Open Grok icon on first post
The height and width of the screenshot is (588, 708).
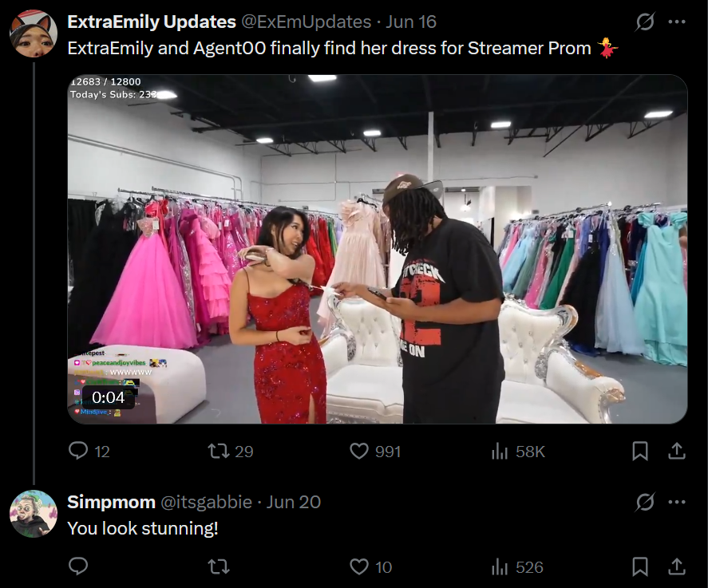pyautogui.click(x=644, y=22)
